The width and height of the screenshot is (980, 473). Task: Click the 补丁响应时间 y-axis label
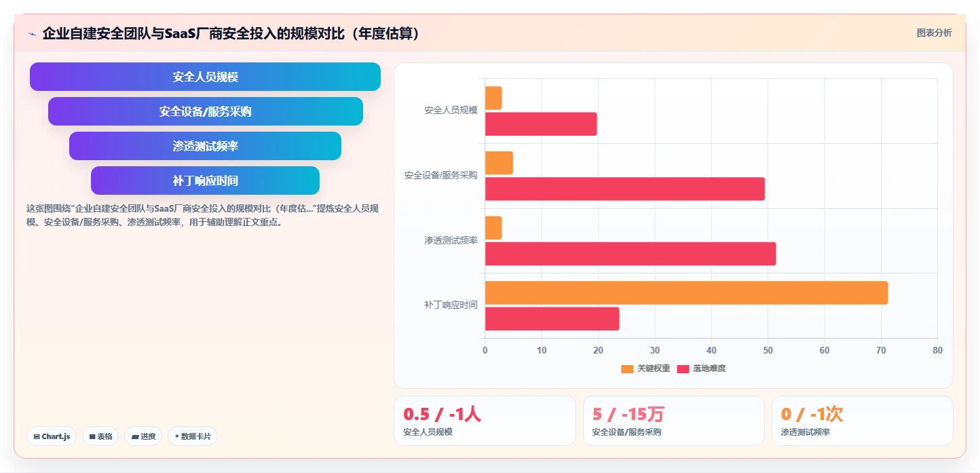click(451, 305)
